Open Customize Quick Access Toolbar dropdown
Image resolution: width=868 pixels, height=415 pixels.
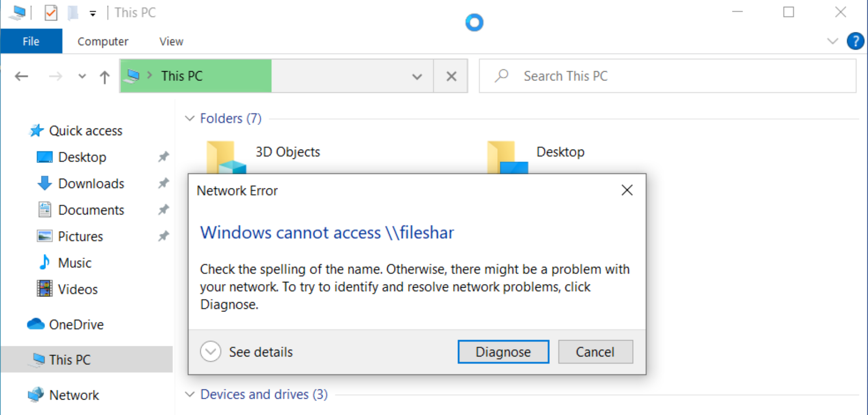(x=93, y=14)
